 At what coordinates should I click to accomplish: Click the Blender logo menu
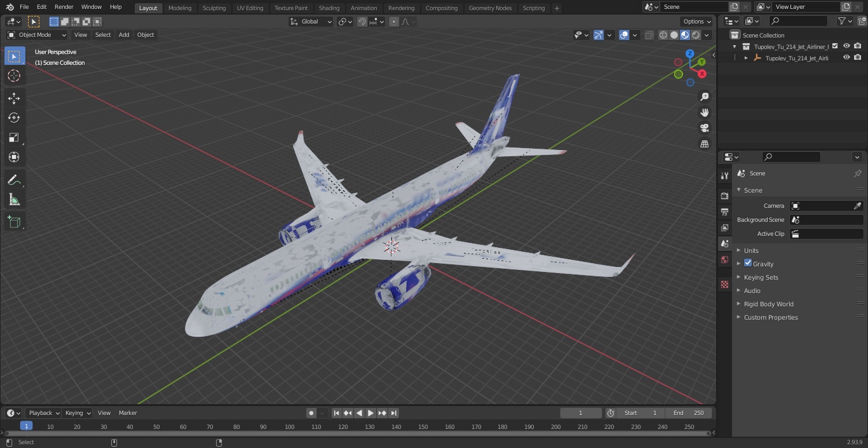(x=10, y=7)
